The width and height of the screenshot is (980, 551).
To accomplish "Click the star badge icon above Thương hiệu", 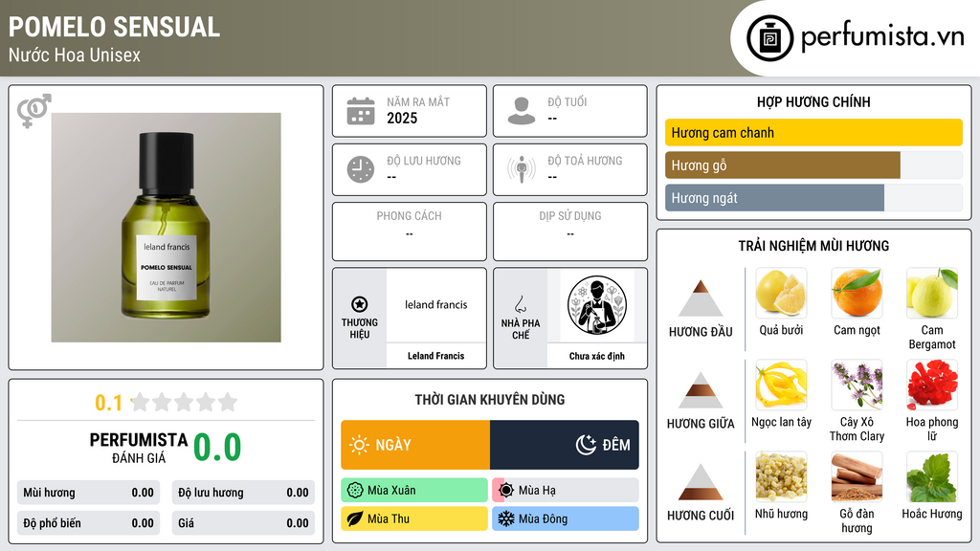I will click(x=360, y=304).
